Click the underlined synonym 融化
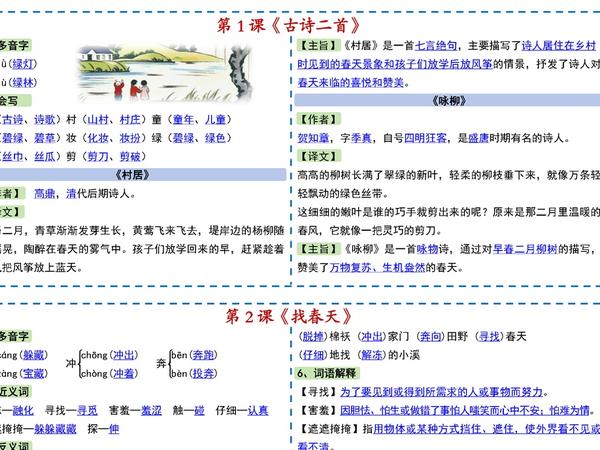The image size is (600, 450). pos(23,411)
